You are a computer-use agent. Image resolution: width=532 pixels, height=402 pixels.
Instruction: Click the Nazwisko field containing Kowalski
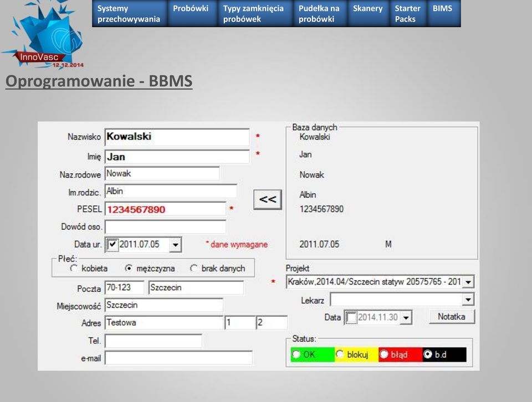(x=177, y=137)
